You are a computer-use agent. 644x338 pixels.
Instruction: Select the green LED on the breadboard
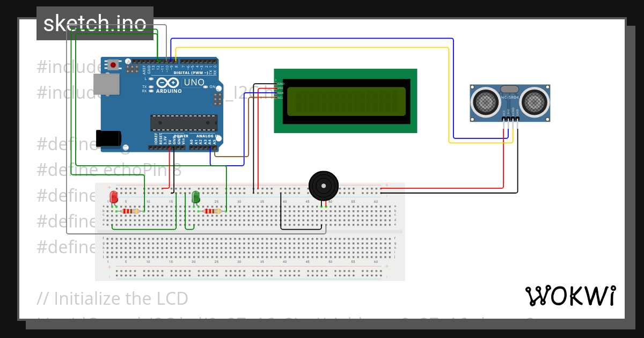[196, 197]
